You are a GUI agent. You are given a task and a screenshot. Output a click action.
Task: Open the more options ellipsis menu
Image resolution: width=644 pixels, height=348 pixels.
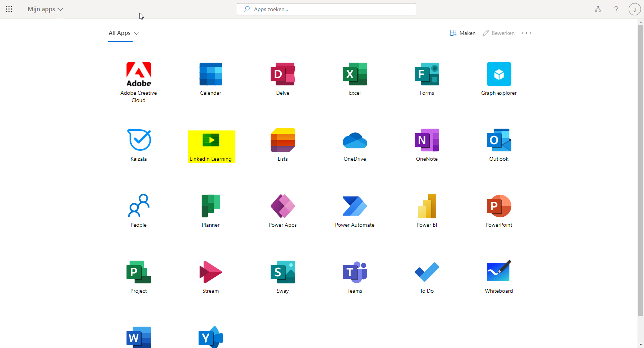(x=526, y=33)
